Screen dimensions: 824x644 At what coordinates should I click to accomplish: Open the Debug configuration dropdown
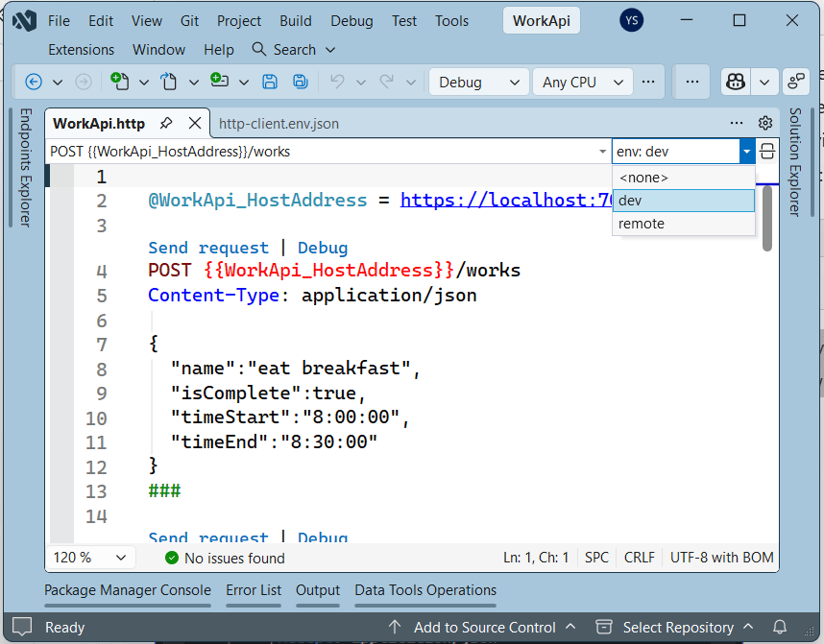(478, 83)
